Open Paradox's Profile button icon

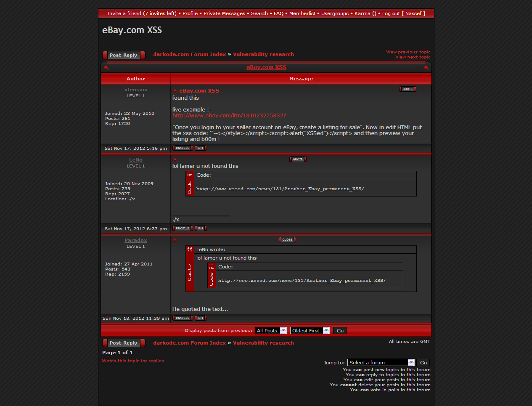tap(183, 318)
